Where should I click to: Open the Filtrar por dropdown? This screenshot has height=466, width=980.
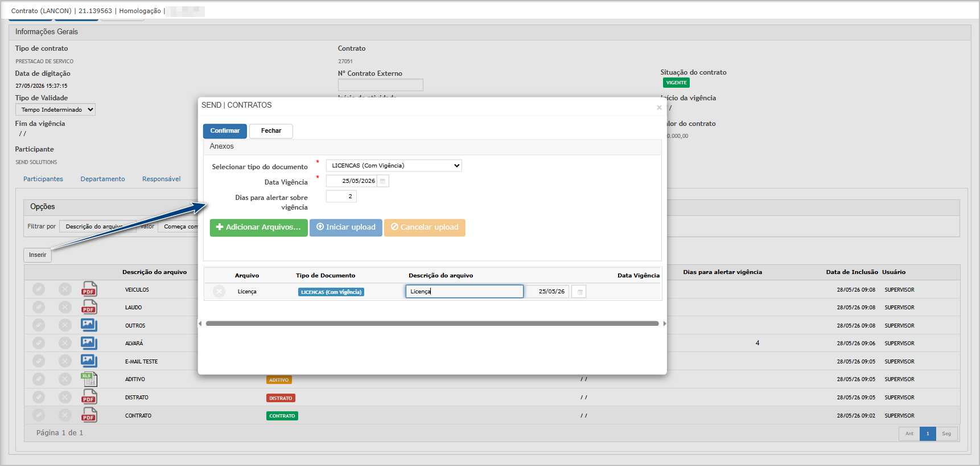coord(97,226)
